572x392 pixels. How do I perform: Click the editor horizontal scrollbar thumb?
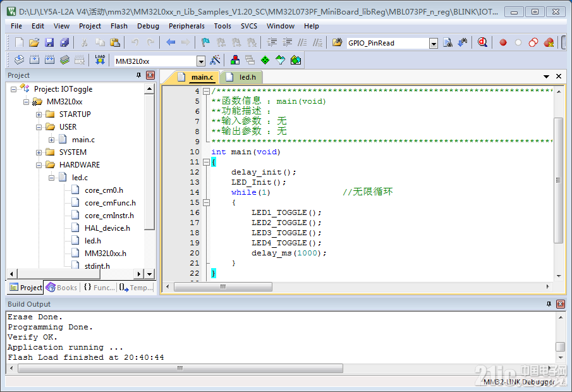(223, 287)
